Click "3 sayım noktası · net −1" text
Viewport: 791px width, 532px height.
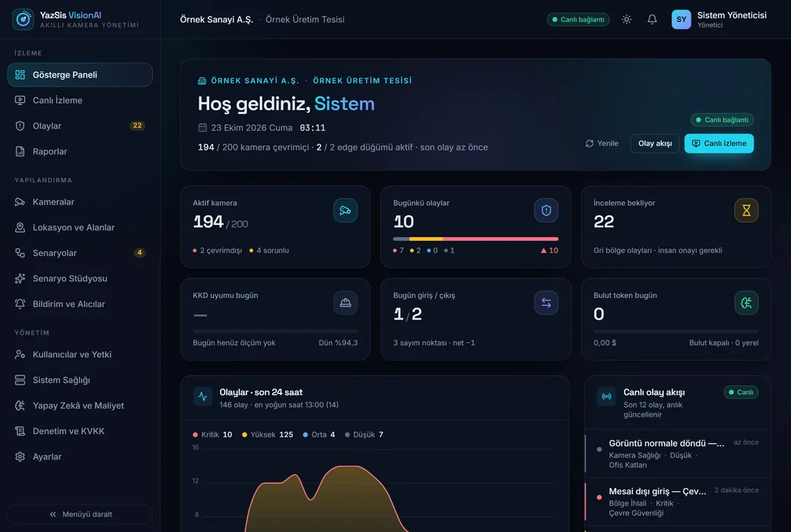[x=434, y=343]
